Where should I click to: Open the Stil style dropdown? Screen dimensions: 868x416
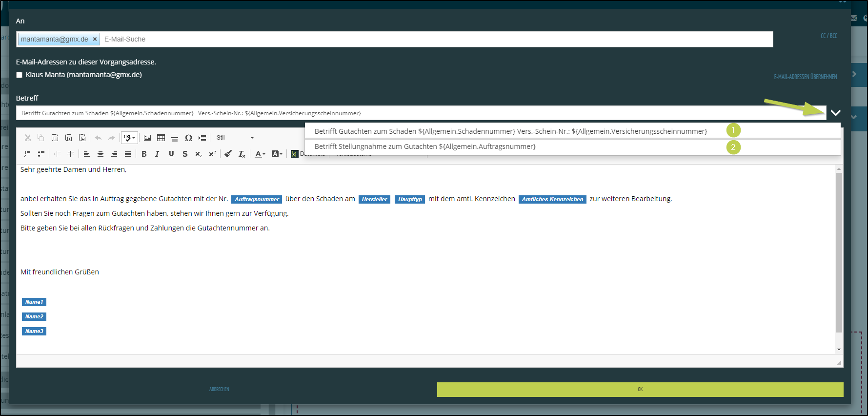(x=235, y=138)
